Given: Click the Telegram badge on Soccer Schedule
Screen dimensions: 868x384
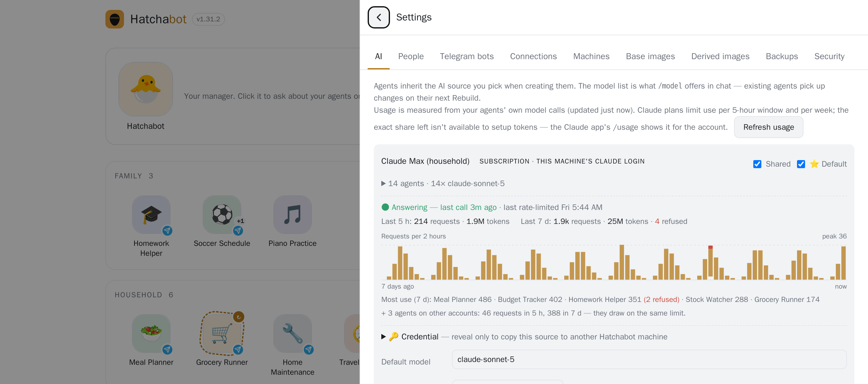Looking at the screenshot, I should (238, 230).
